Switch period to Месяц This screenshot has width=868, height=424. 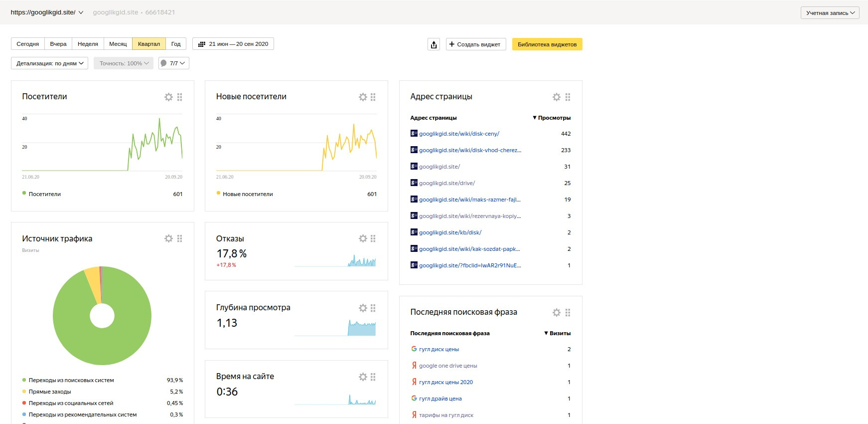118,44
